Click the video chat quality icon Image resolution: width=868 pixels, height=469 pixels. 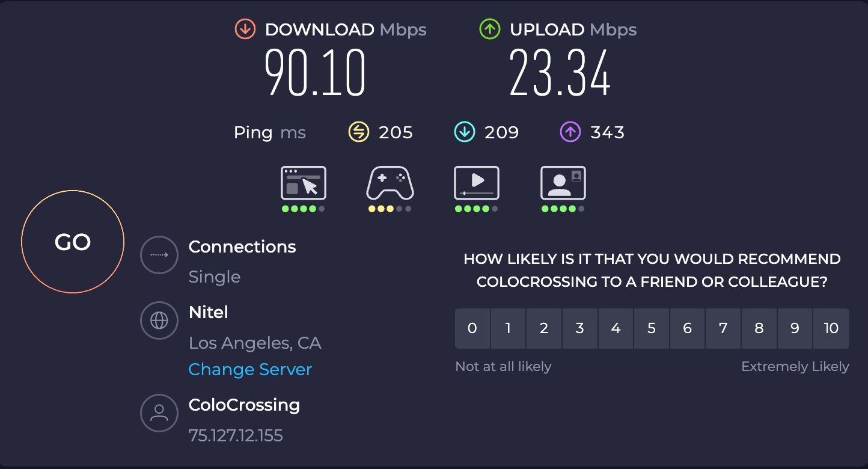click(563, 183)
